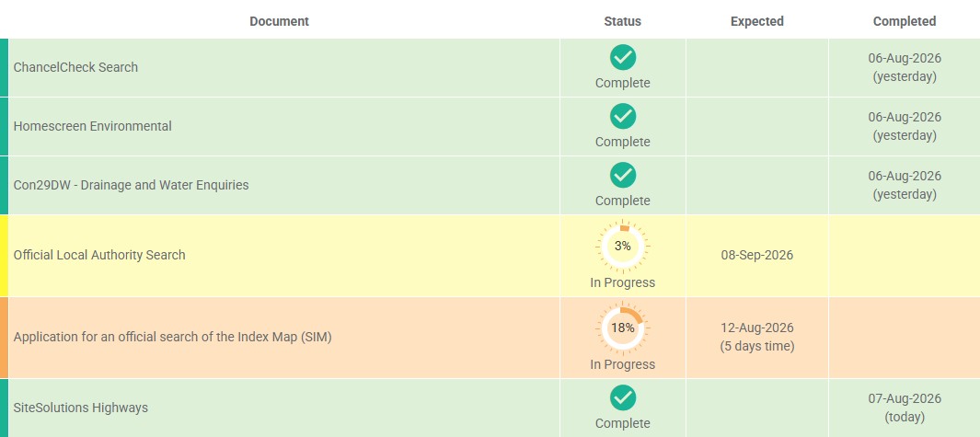
Task: Open Con29DW - Drainage and Water Enquiries
Action: point(132,185)
